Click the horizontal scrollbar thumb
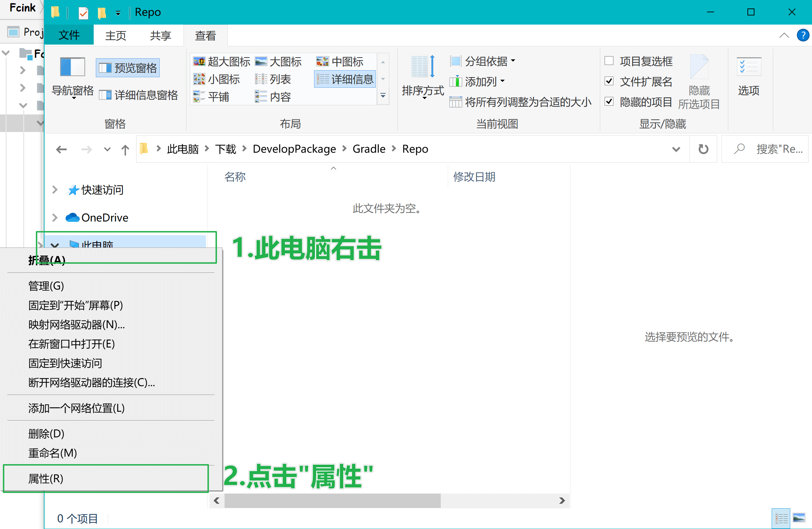This screenshot has height=529, width=812. tap(332, 501)
